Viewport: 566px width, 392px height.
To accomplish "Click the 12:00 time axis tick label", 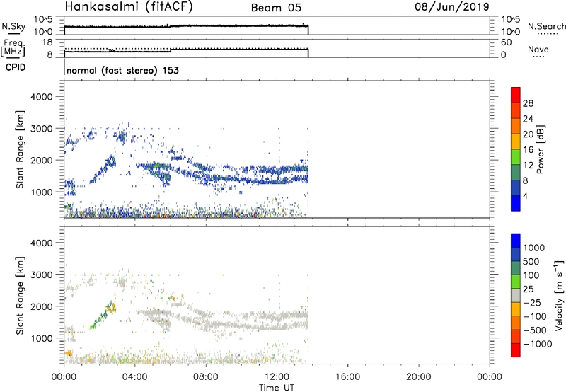I will click(277, 377).
